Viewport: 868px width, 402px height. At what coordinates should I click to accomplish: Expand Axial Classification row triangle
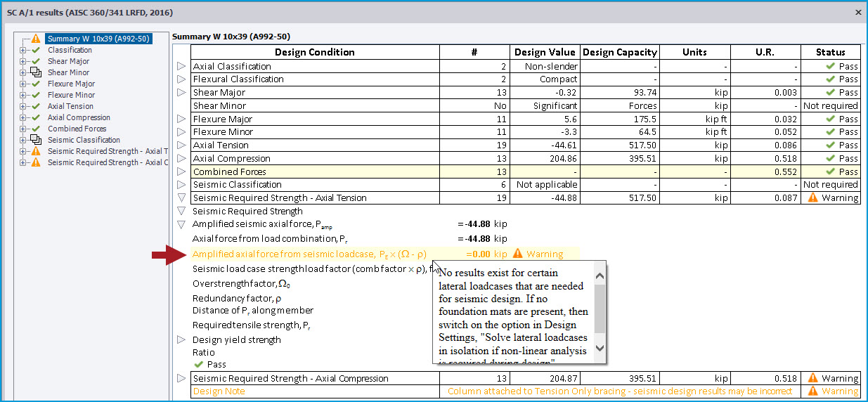[181, 66]
